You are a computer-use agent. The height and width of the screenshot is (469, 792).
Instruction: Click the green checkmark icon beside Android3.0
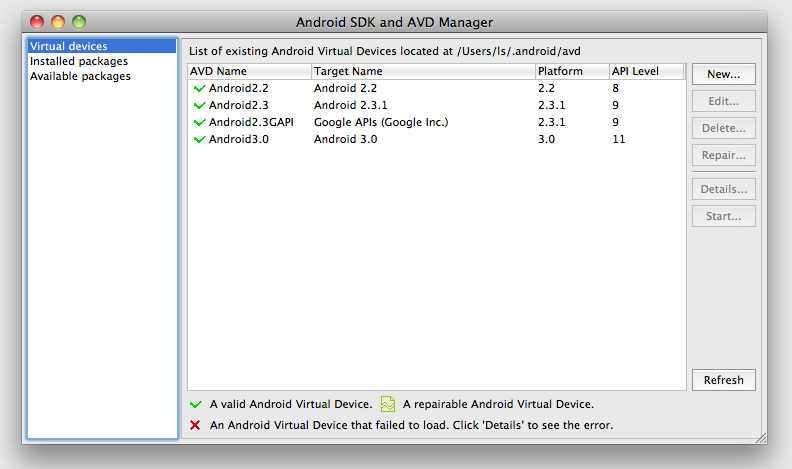(199, 140)
